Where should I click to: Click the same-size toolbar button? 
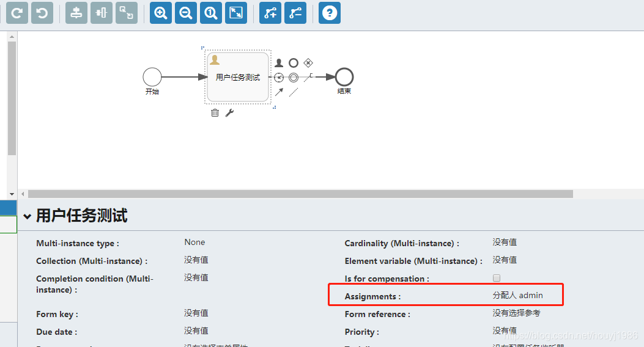click(x=127, y=13)
